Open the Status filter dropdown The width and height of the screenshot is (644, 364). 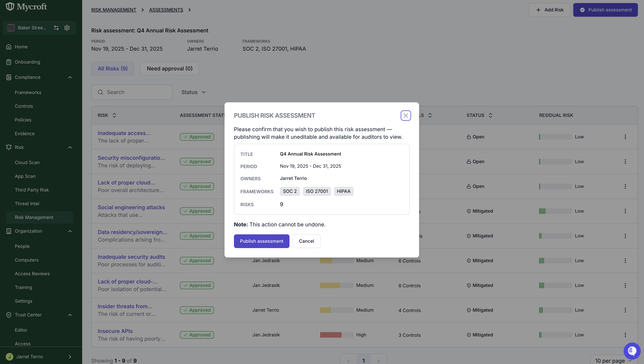(193, 92)
